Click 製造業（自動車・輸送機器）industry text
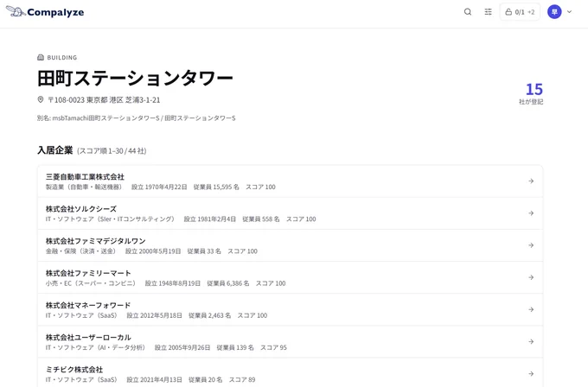Viewport: 588px width, 387px height. click(86, 187)
